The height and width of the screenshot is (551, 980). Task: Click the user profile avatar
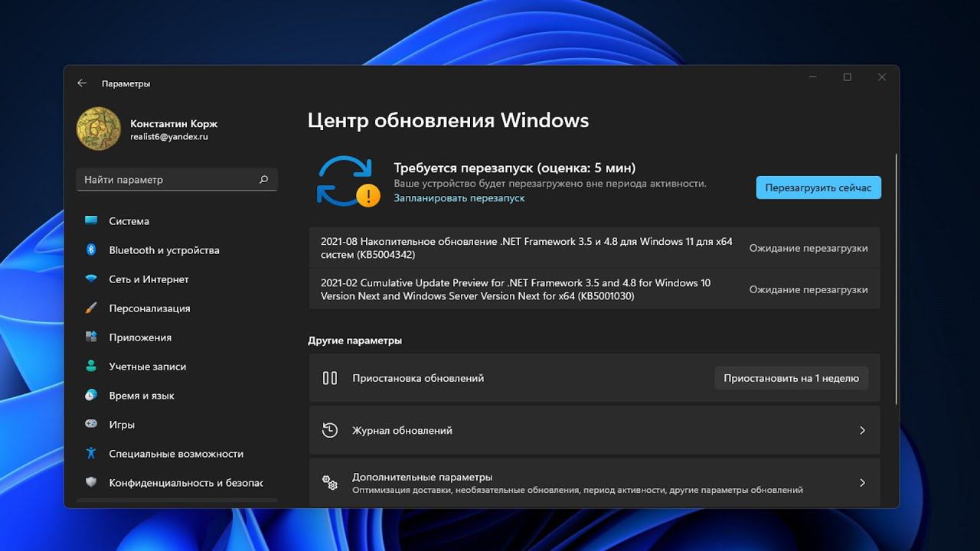point(99,129)
